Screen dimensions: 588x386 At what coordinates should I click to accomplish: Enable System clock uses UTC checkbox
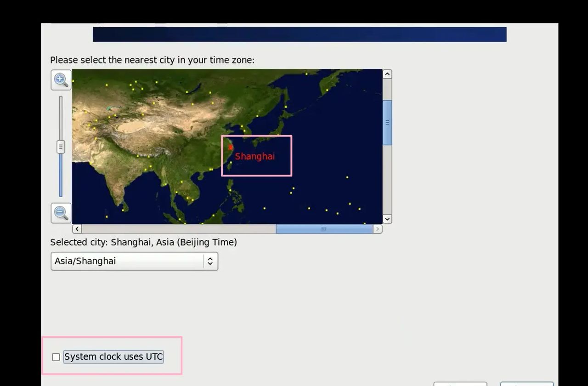click(x=56, y=357)
